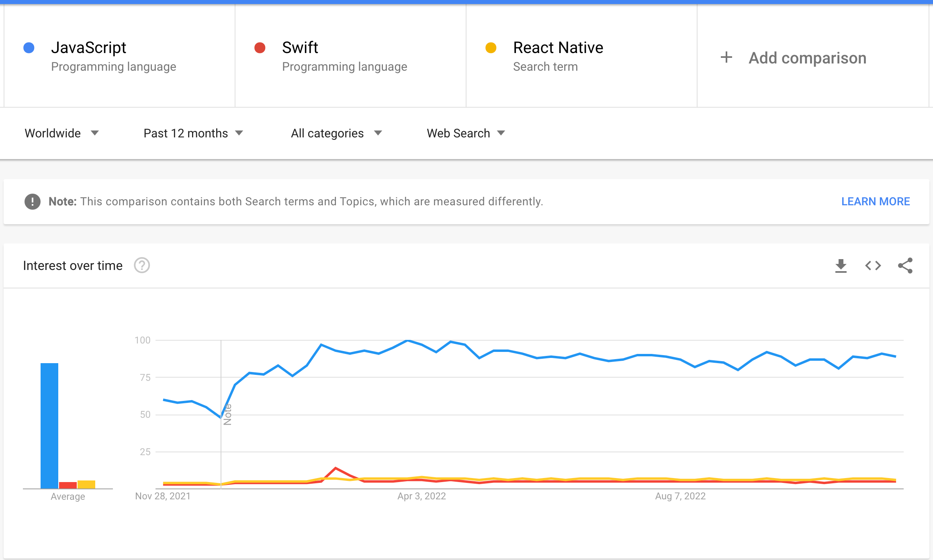This screenshot has width=933, height=560.
Task: Expand the Past 12 months time dropdown
Action: pos(193,133)
